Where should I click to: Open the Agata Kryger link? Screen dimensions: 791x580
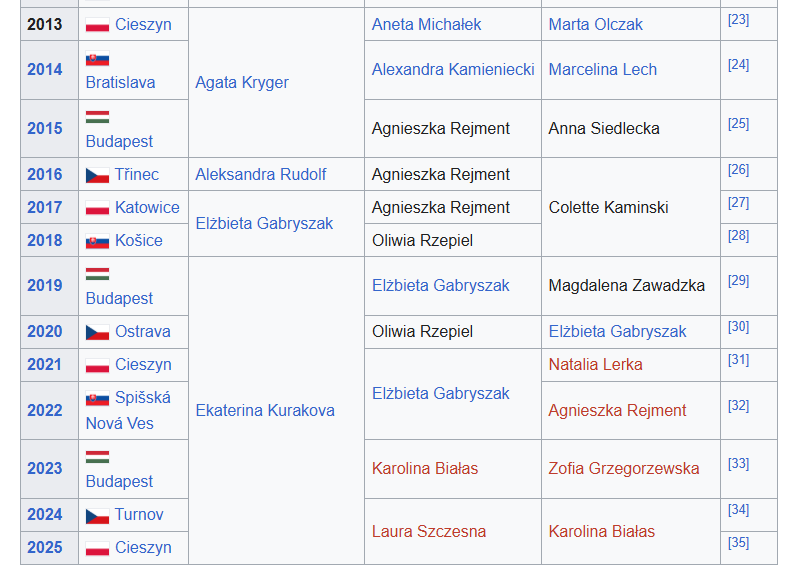[x=242, y=82]
